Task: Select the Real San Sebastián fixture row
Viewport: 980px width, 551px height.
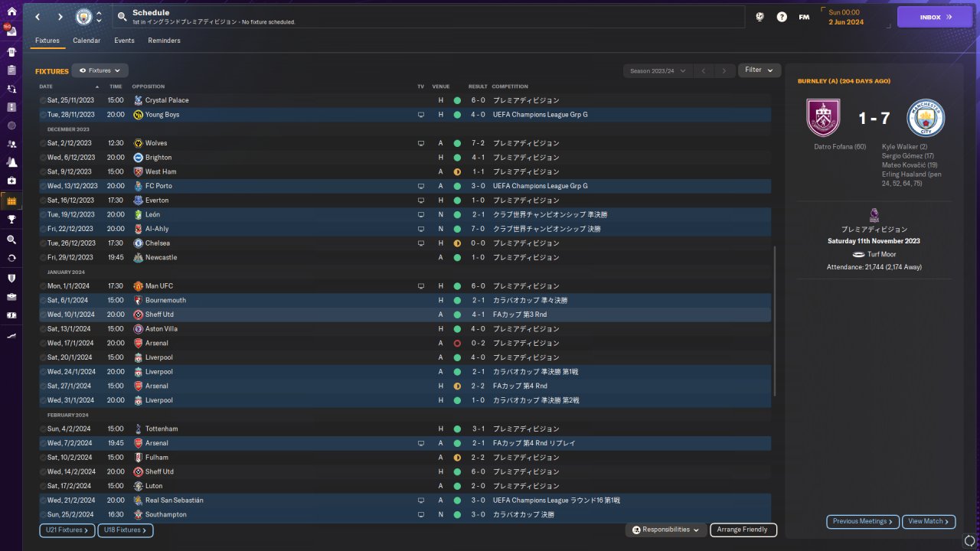Action: coord(405,500)
